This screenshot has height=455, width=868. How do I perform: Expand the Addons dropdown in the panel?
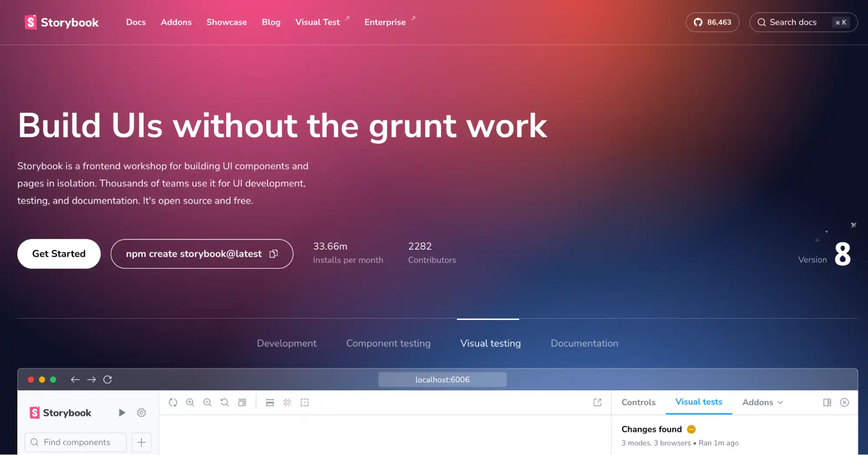point(762,402)
